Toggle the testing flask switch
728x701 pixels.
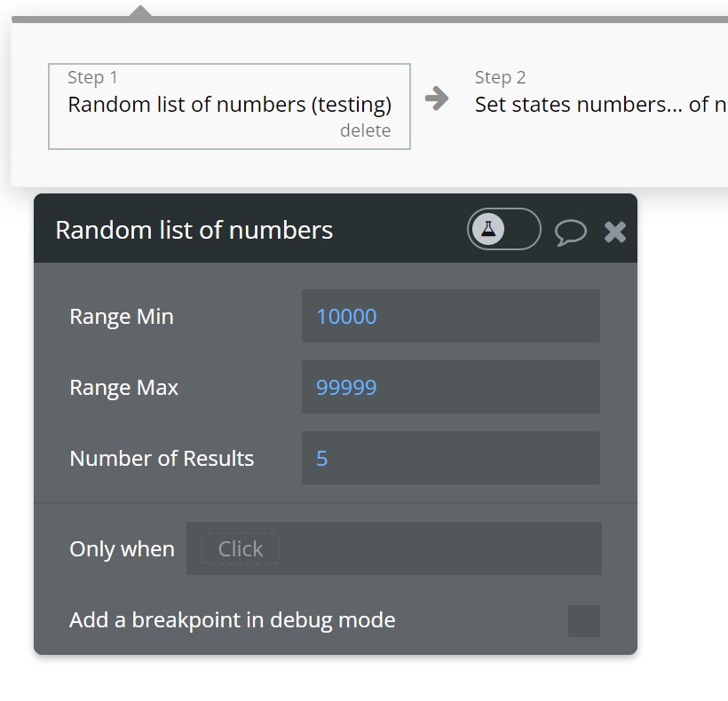[x=503, y=229]
